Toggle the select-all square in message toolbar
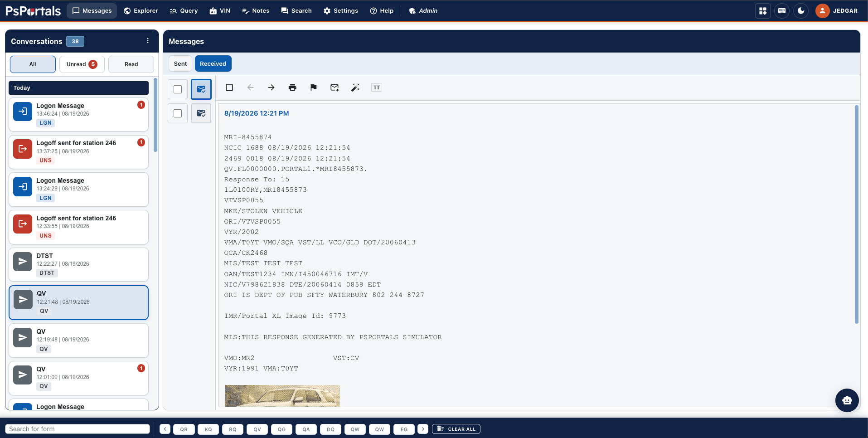The height and width of the screenshot is (438, 868). click(229, 88)
